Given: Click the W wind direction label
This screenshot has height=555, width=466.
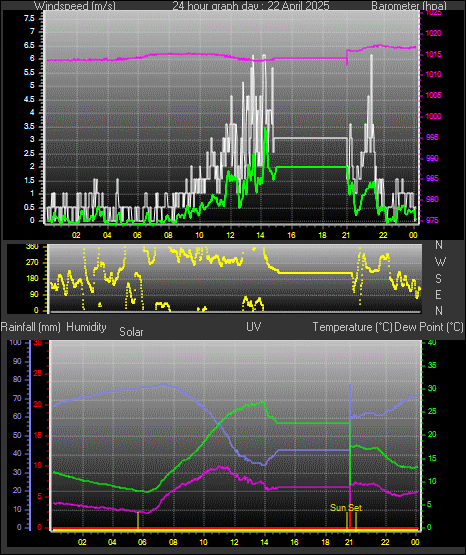Looking at the screenshot, I should click(440, 262).
